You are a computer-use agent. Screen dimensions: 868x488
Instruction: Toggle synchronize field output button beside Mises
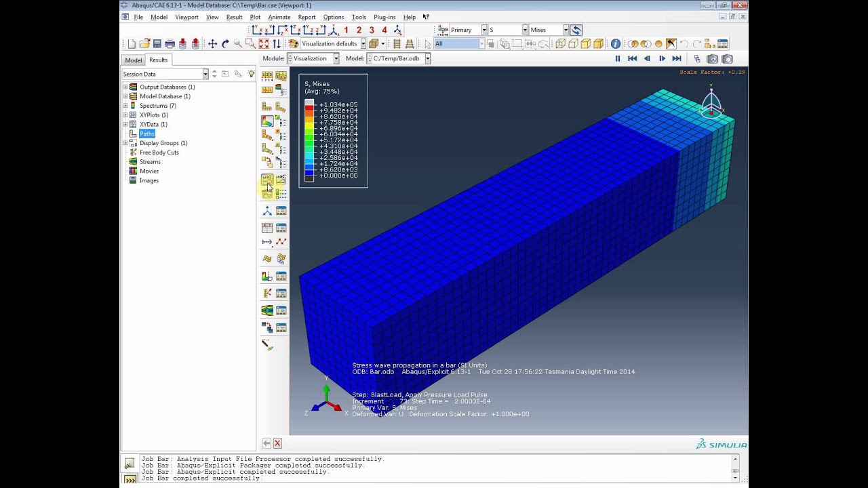[x=576, y=30]
